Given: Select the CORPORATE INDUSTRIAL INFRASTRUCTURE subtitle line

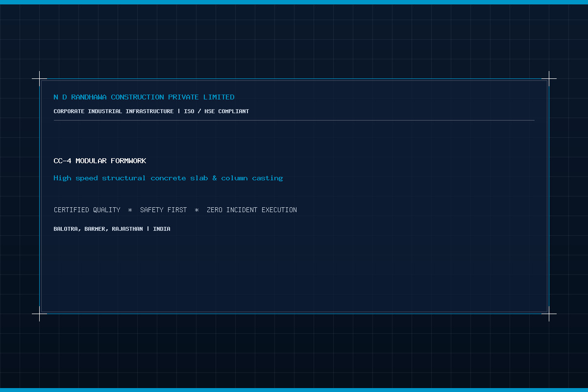Looking at the screenshot, I should pyautogui.click(x=151, y=111).
